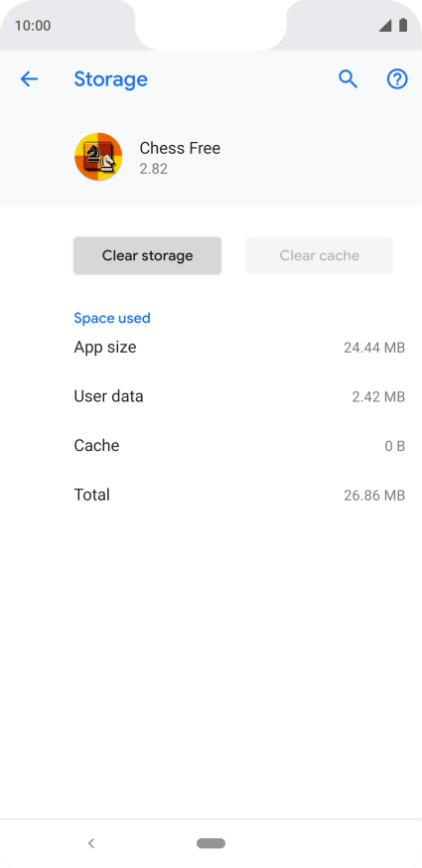
Task: Click the Clear storage button
Action: pos(147,255)
